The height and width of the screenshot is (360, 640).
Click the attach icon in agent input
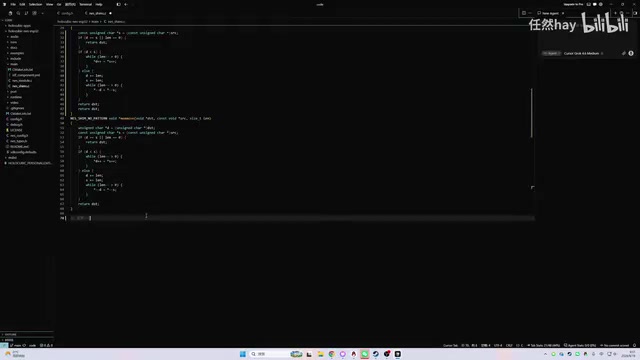624,53
